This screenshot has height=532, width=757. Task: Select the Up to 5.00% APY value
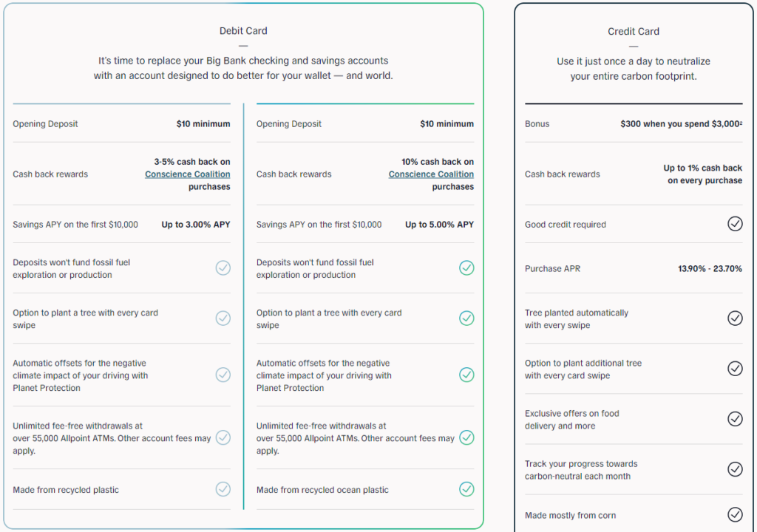click(439, 224)
